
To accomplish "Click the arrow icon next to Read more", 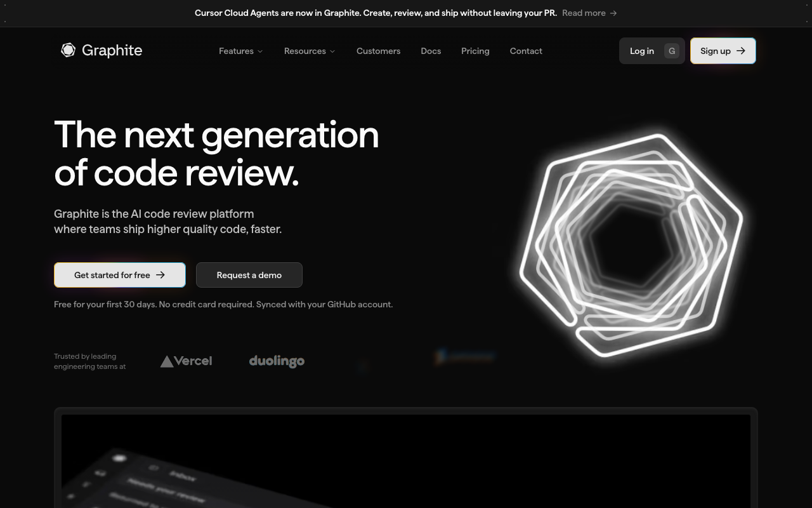I will (x=612, y=13).
